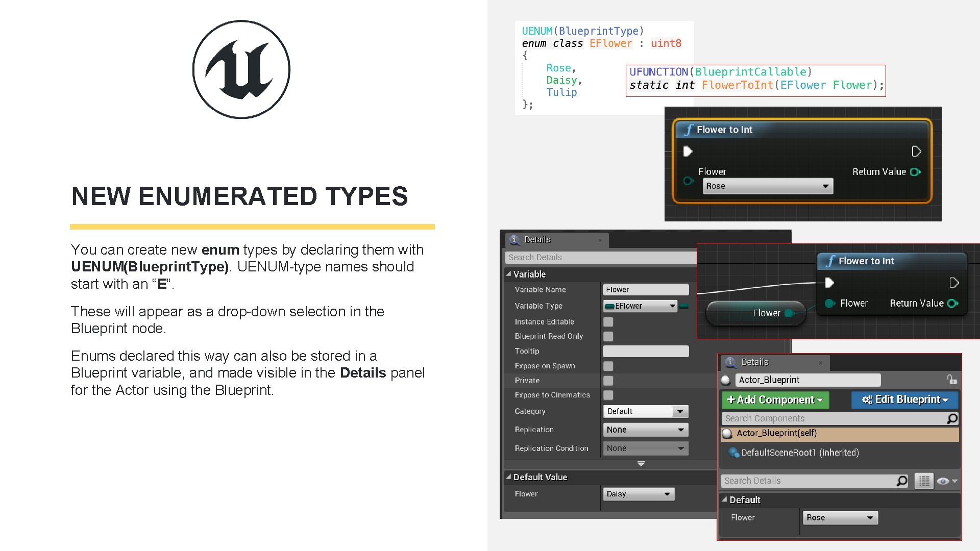The image size is (980, 551).
Task: Enable the Instance Editable checkbox
Action: pos(608,322)
